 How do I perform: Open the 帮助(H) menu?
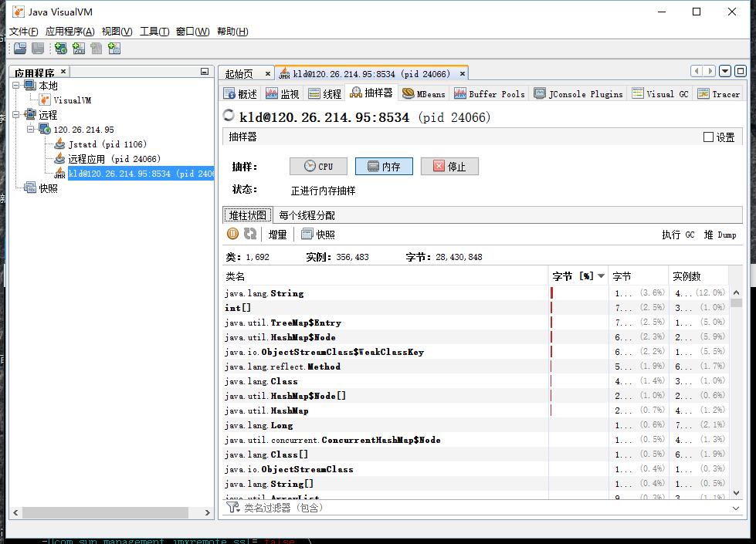click(232, 32)
